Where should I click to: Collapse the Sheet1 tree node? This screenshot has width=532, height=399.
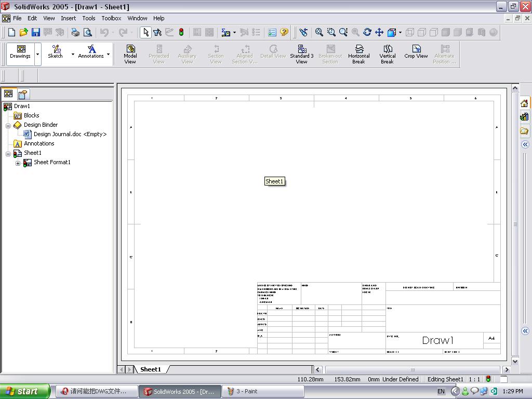pyautogui.click(x=8, y=154)
